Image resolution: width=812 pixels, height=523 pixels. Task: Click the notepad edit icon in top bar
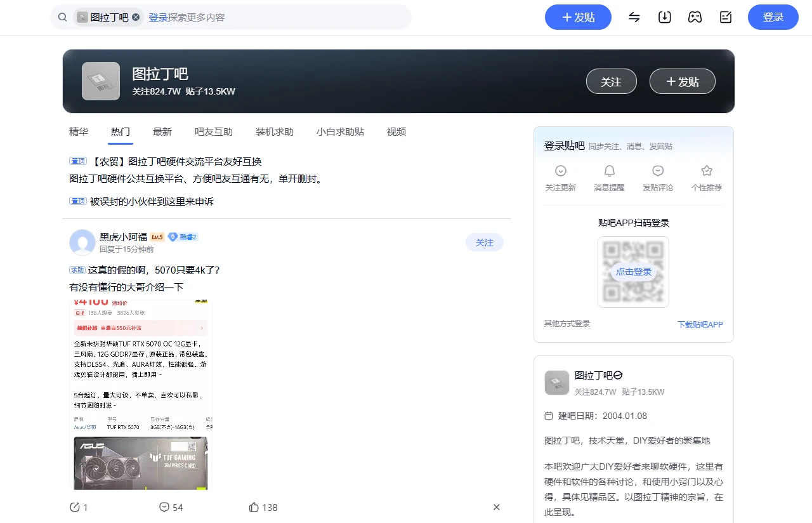click(726, 17)
